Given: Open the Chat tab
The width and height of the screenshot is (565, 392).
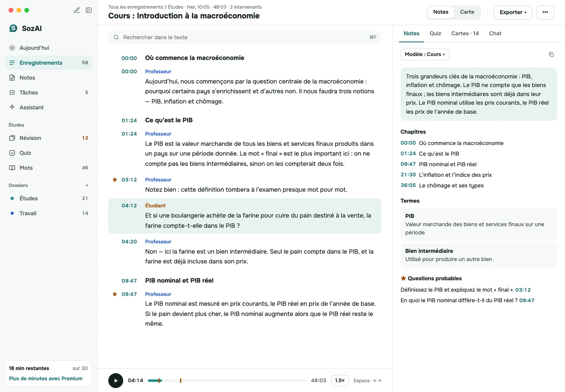Looking at the screenshot, I should click(x=495, y=34).
